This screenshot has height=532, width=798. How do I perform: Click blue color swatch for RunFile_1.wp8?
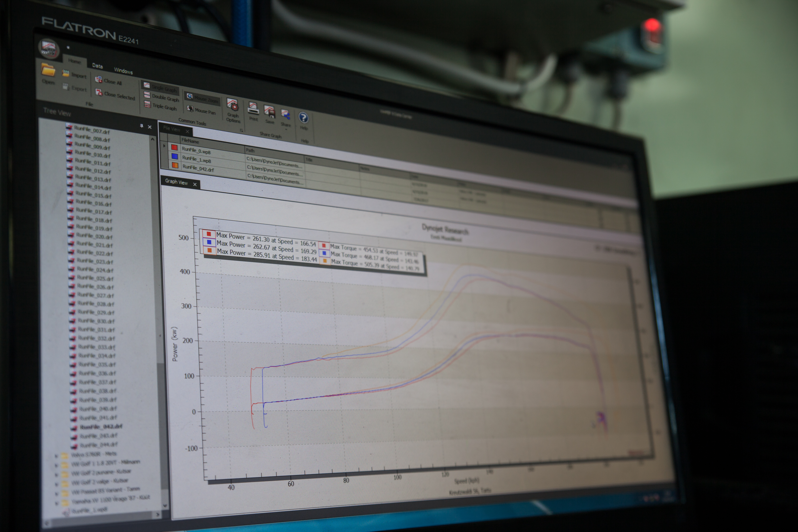point(175,156)
